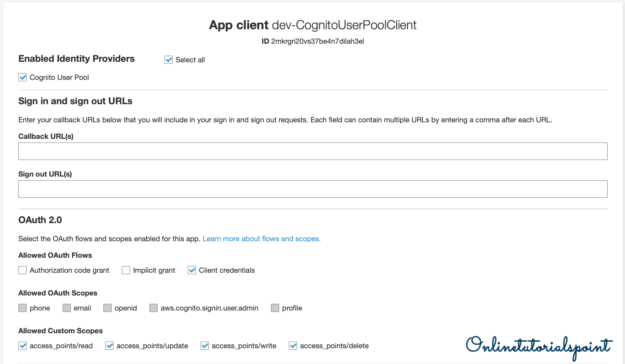Click the Callback URL(s) input field

(x=313, y=151)
